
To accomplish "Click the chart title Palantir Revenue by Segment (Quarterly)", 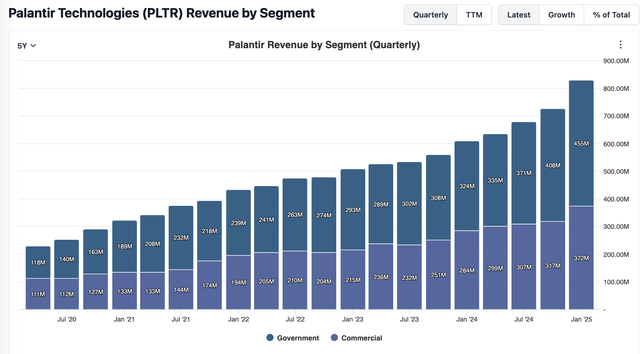I will point(324,45).
